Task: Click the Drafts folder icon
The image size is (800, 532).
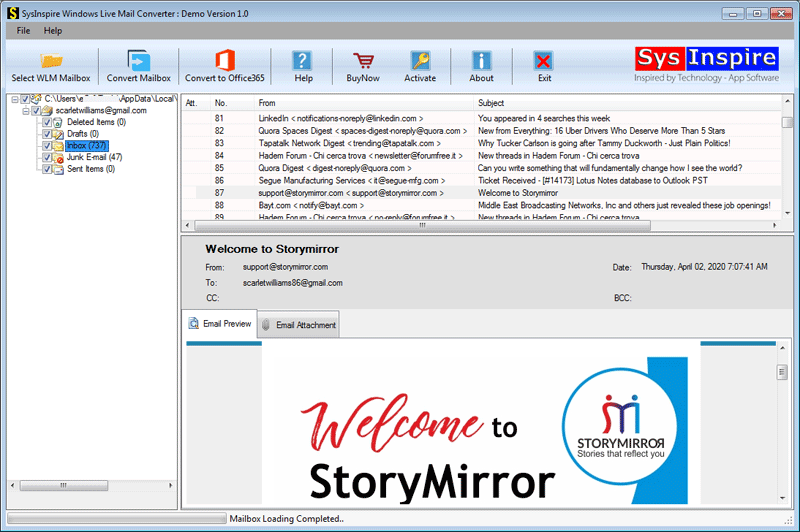Action: tap(58, 134)
